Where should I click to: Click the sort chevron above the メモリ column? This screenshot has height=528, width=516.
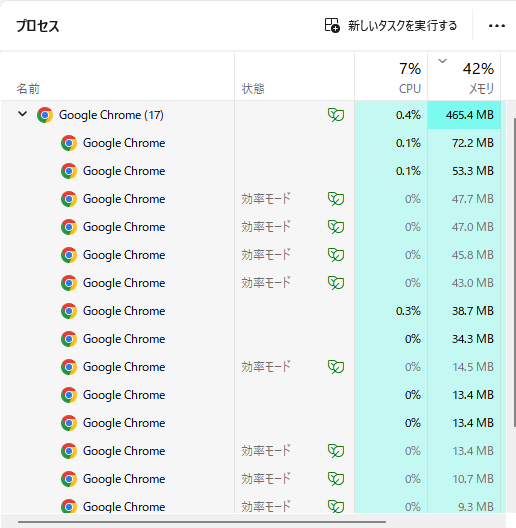click(442, 61)
